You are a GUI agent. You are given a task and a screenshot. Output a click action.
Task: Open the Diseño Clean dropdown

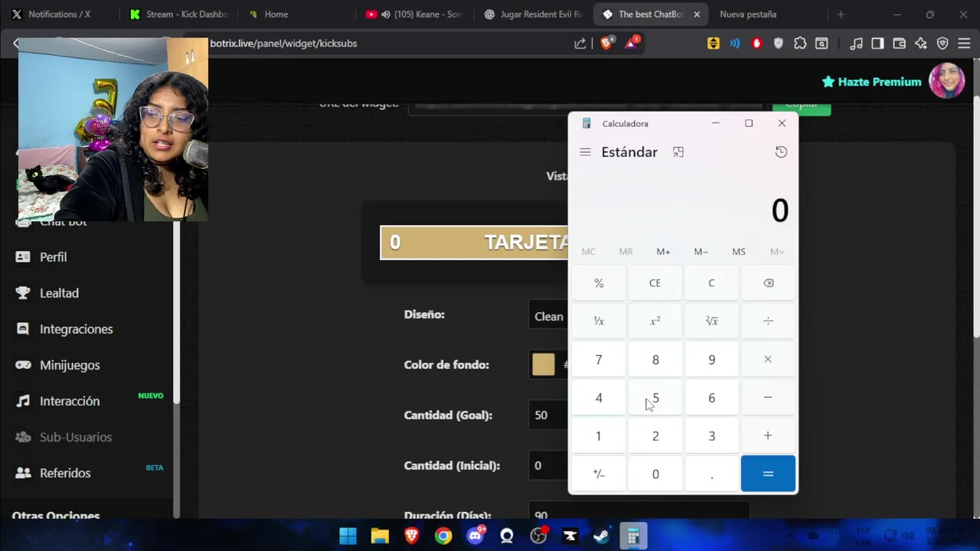(548, 316)
